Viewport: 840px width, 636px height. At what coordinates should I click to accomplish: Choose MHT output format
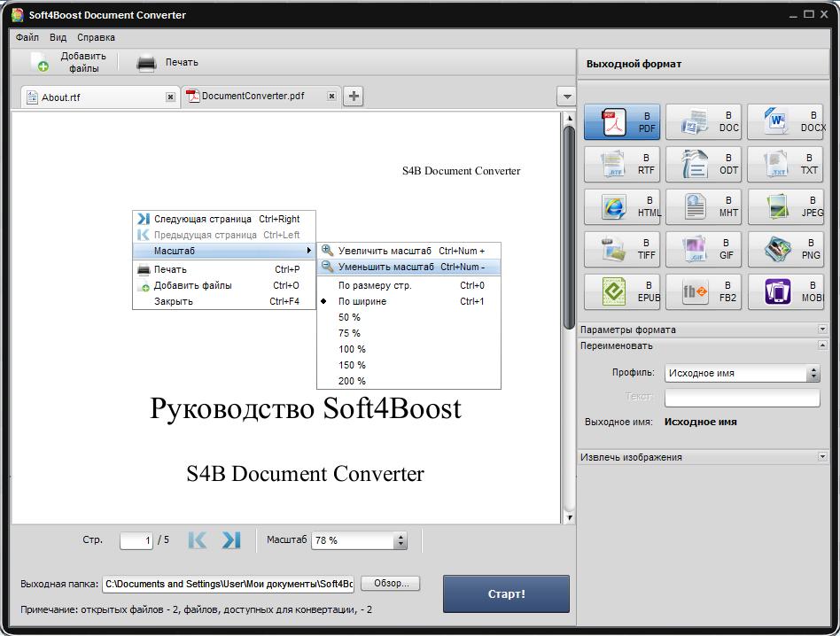pyautogui.click(x=704, y=206)
